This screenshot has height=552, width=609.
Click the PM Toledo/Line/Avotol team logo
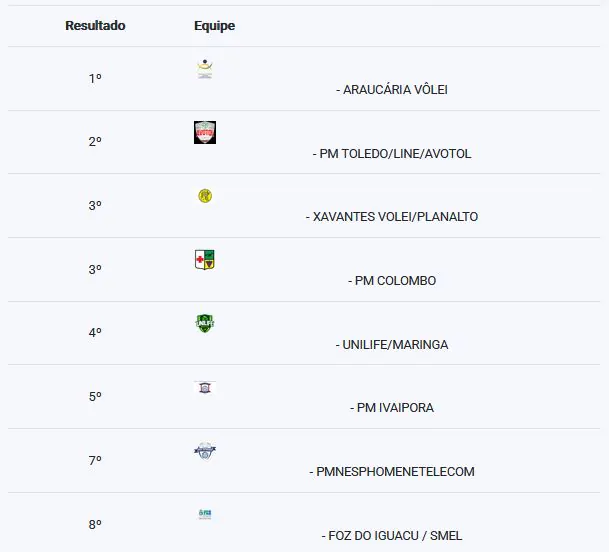tap(205, 132)
